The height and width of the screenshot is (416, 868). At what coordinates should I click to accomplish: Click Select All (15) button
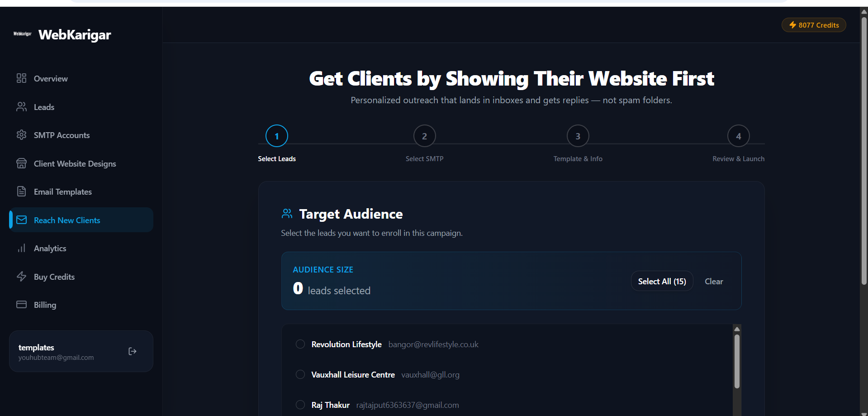[662, 281]
